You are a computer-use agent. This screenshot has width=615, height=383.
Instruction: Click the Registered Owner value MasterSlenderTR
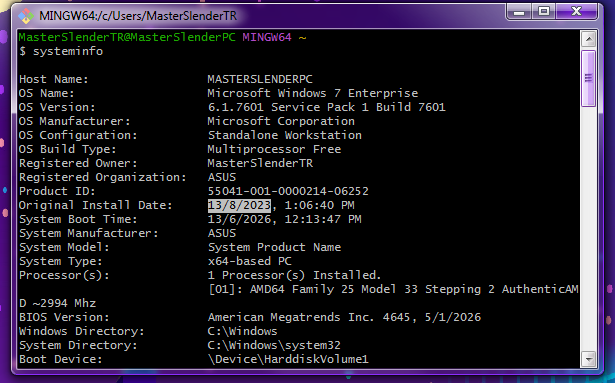260,163
